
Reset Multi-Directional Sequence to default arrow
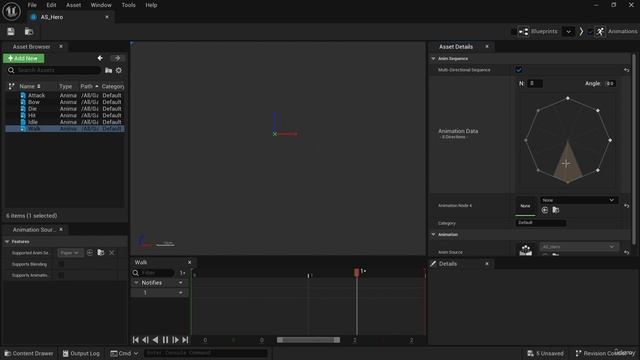[627, 70]
